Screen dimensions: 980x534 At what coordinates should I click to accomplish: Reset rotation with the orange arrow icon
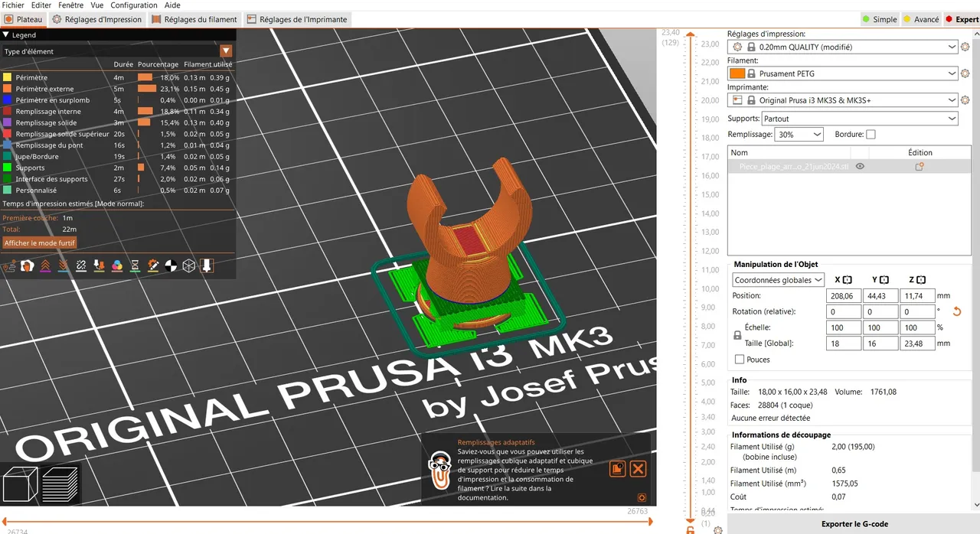[956, 311]
